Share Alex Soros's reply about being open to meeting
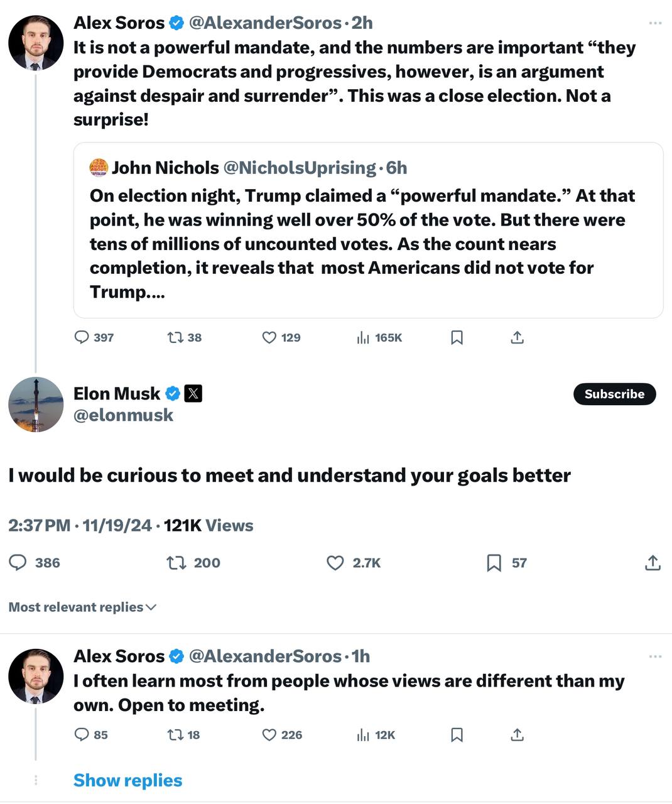Screen dimensions: 672x804 [517, 734]
